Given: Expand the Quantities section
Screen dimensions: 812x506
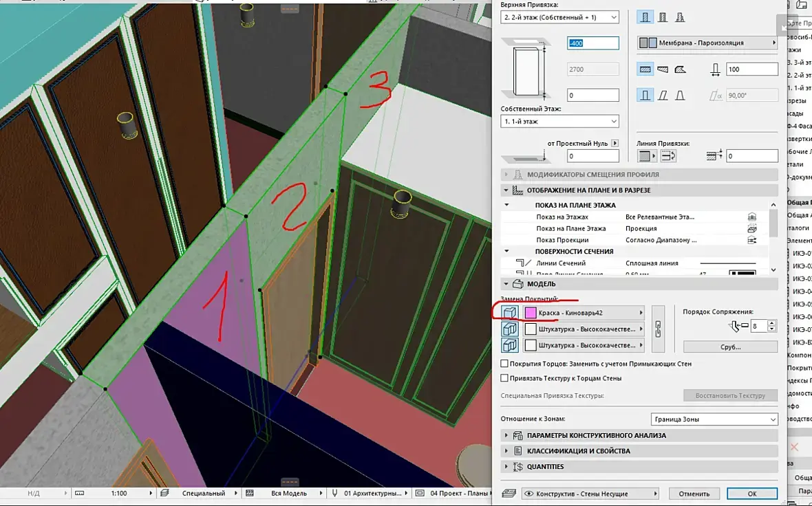Looking at the screenshot, I should [506, 467].
